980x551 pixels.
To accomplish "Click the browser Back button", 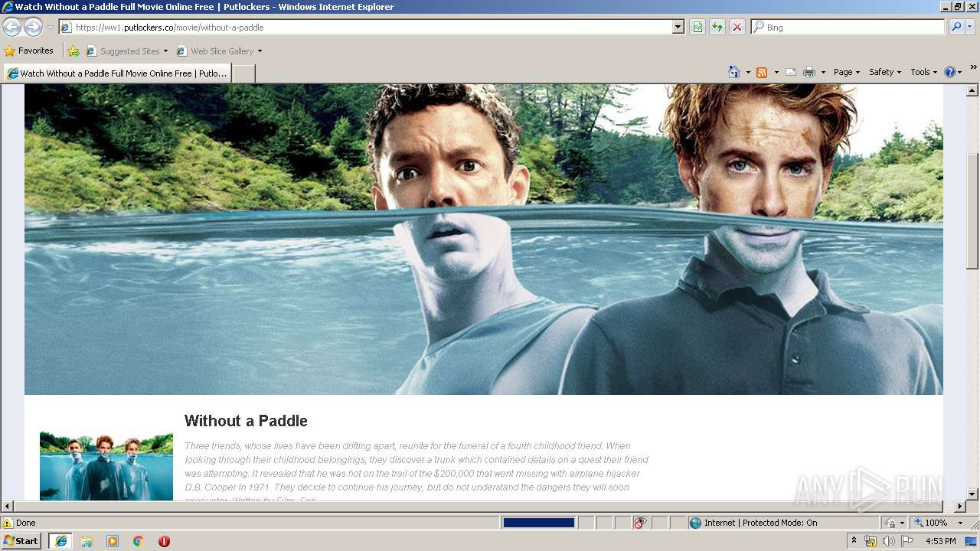I will pyautogui.click(x=12, y=27).
